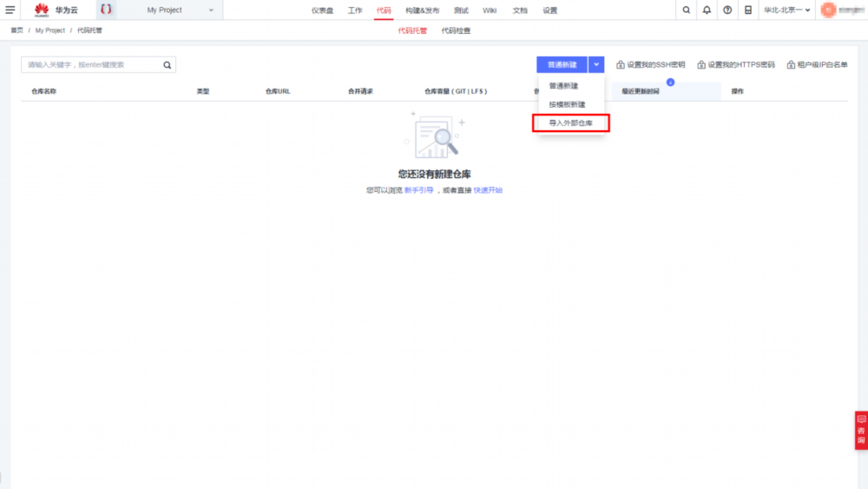Screen dimensions: 868x489
Task: Toggle the dropdown arrow beside 普通新建
Action: click(596, 65)
